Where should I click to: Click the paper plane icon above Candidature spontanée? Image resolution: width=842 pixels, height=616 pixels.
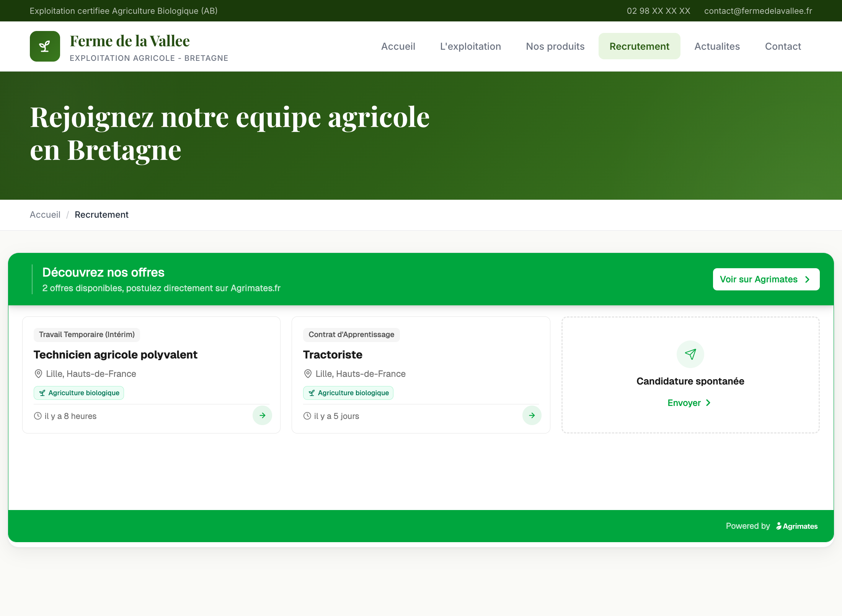coord(690,354)
